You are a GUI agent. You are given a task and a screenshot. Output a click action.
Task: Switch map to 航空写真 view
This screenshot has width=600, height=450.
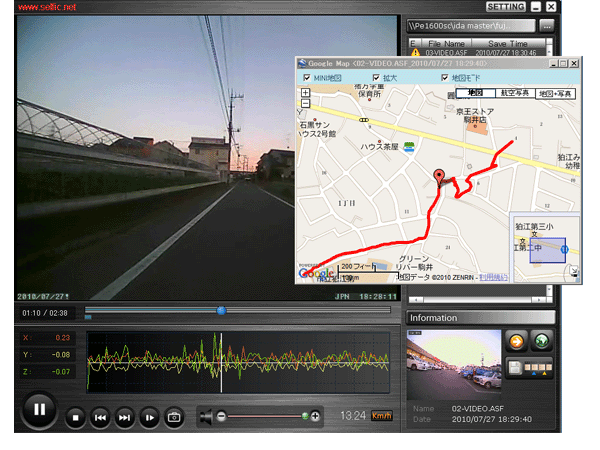coord(515,93)
